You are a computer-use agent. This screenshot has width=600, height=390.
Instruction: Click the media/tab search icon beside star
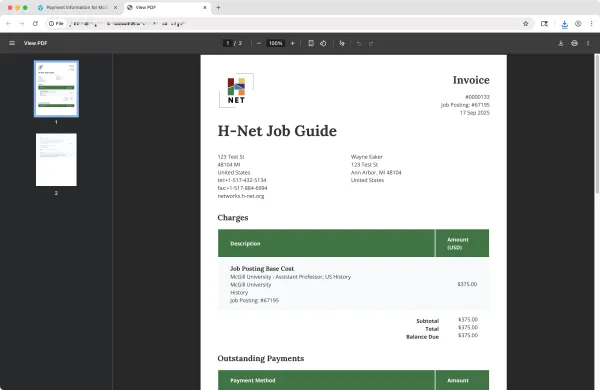pyautogui.click(x=544, y=24)
